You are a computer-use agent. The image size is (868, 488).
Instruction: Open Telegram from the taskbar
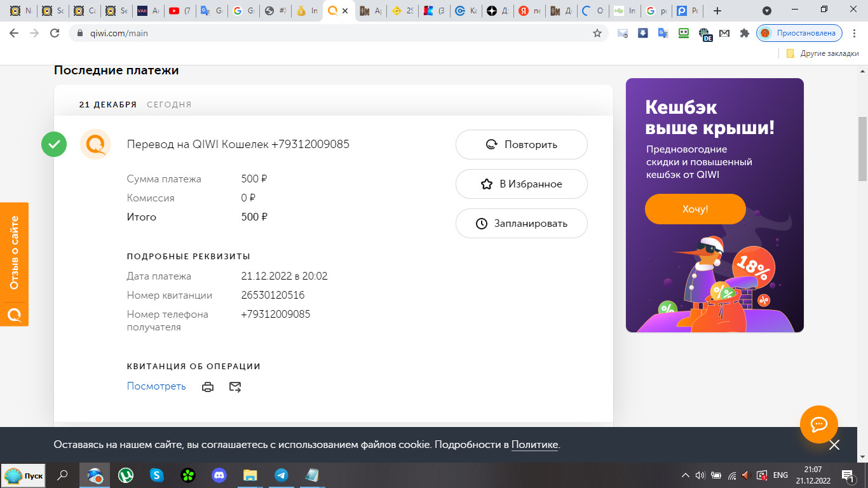[x=281, y=475]
